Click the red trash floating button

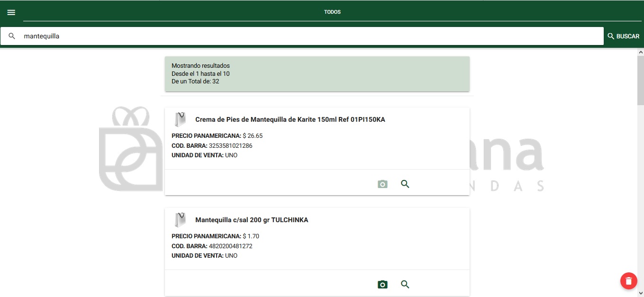point(628,280)
